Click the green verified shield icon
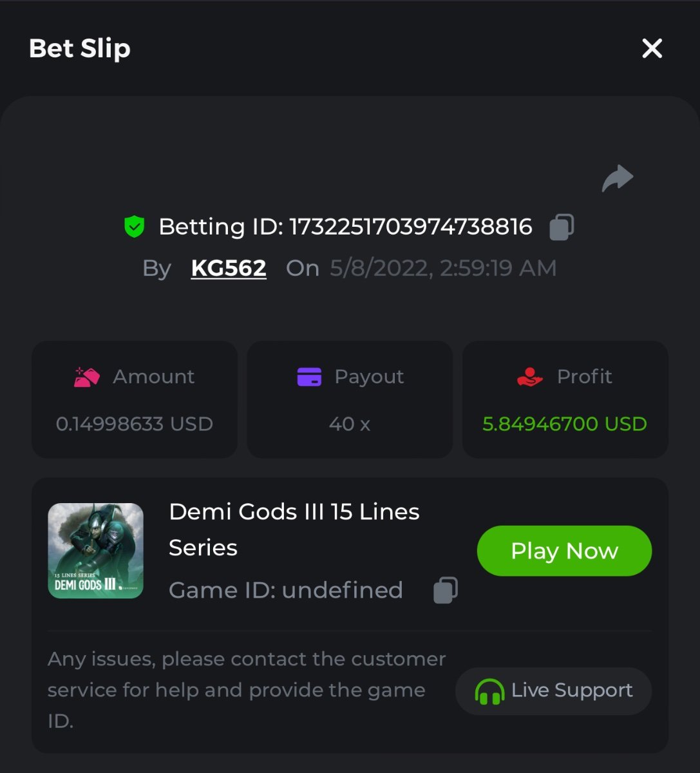 click(x=134, y=227)
